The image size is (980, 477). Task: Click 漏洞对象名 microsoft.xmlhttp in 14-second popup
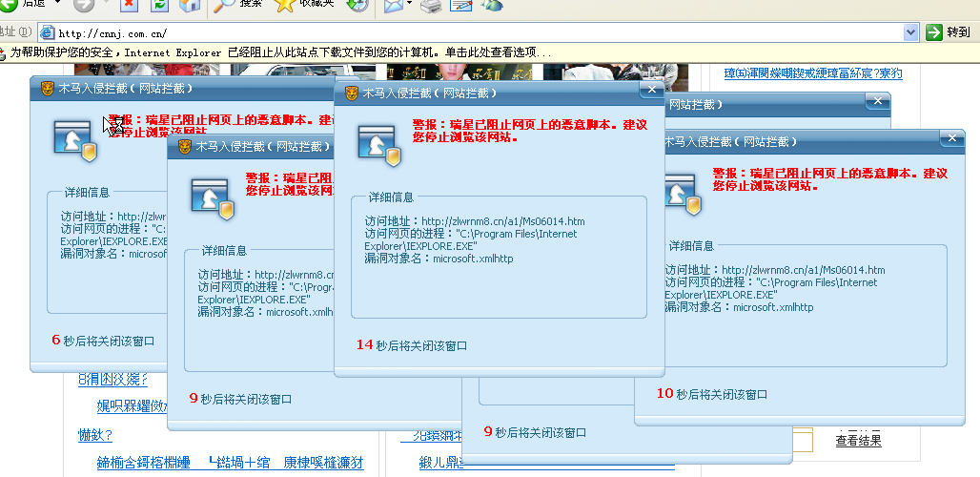(x=439, y=259)
